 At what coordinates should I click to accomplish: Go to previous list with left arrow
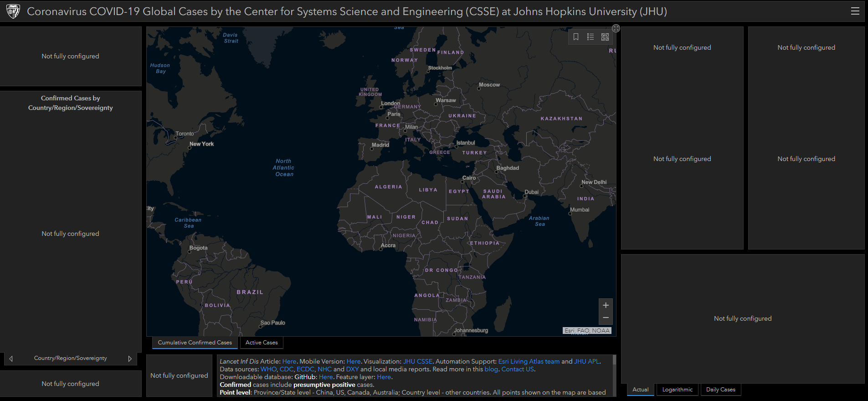point(11,359)
